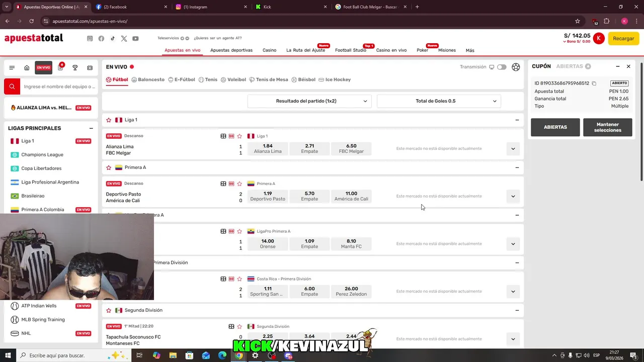
Task: Reload the page in the browser
Action: pyautogui.click(x=31, y=21)
